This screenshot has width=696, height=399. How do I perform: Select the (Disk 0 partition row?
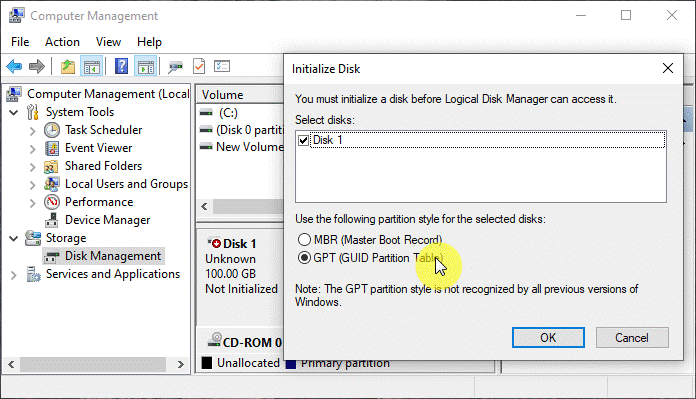tap(241, 130)
